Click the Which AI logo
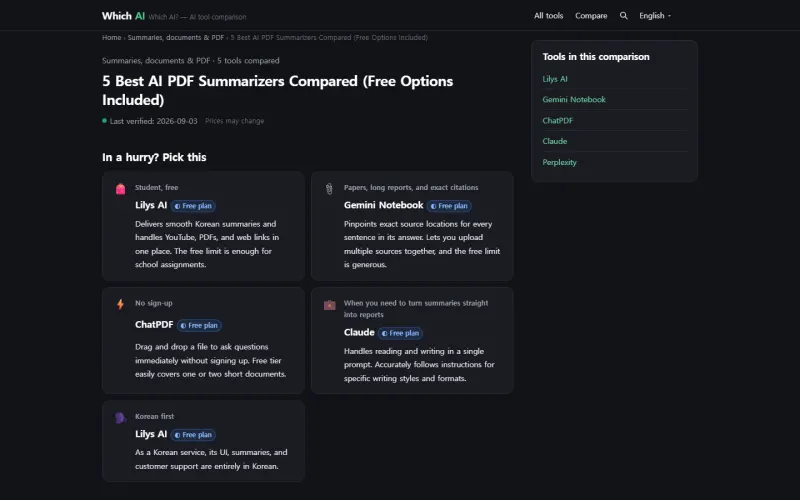The width and height of the screenshot is (800, 500). [x=123, y=16]
